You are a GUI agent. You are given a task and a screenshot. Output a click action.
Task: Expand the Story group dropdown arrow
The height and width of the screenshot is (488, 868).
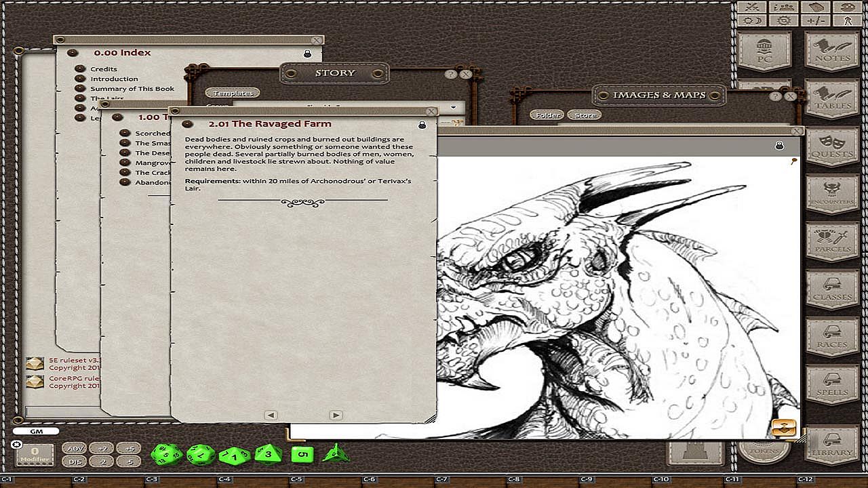453,108
